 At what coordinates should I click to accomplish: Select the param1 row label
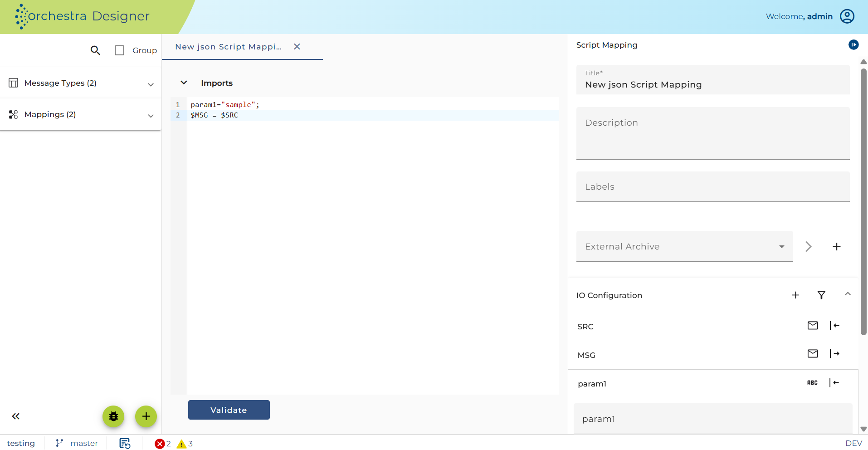pyautogui.click(x=592, y=384)
